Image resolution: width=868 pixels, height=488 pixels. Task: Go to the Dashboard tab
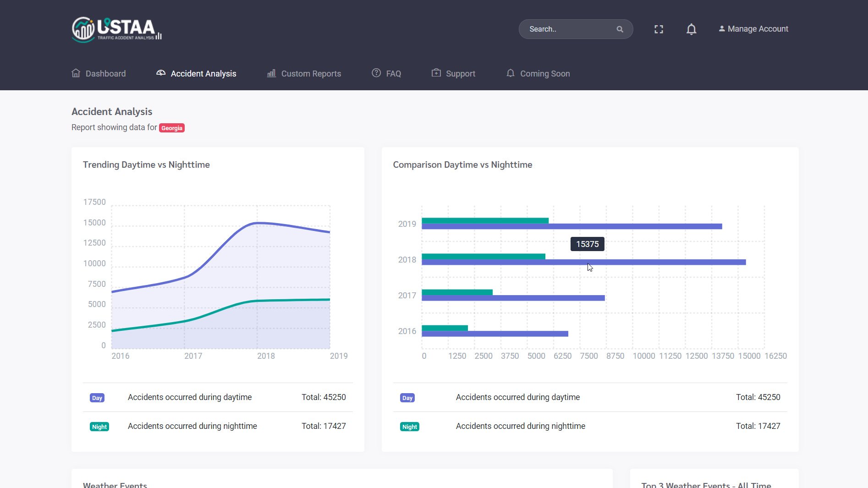point(105,74)
